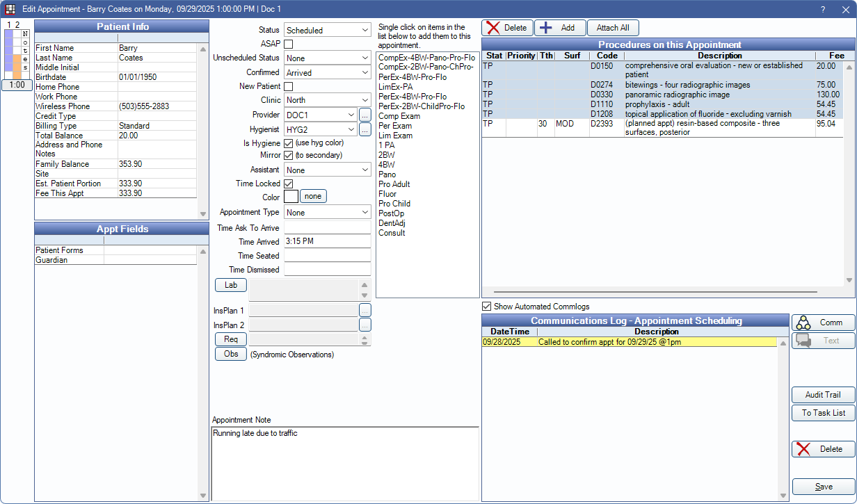Click the appointment Color swatch box

[291, 197]
